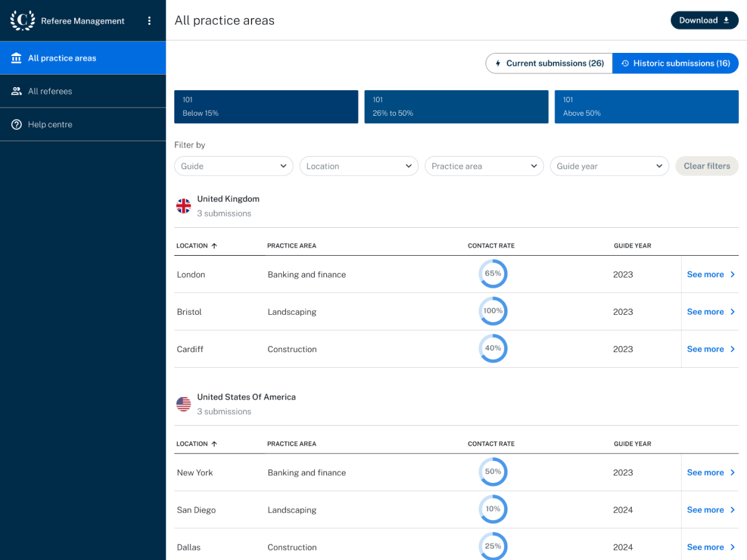Switch to Current submissions (26)
This screenshot has height=560, width=747.
pos(549,63)
